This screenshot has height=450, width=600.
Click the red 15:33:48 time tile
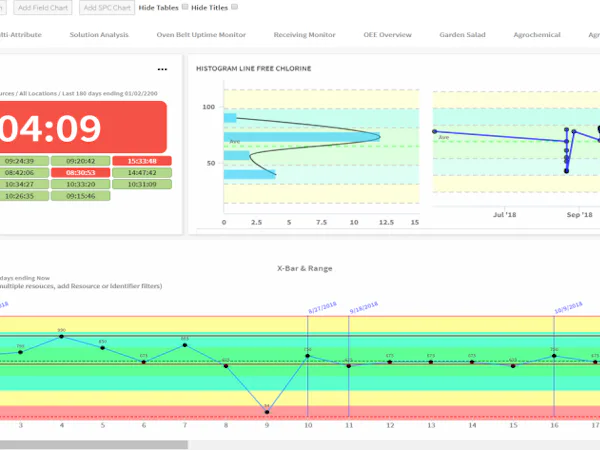pos(142,161)
